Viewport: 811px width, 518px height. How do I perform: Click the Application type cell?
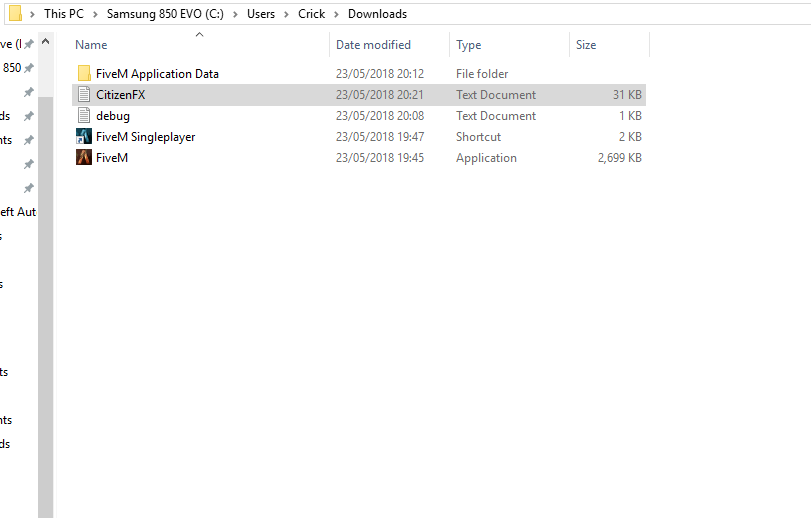(x=486, y=158)
